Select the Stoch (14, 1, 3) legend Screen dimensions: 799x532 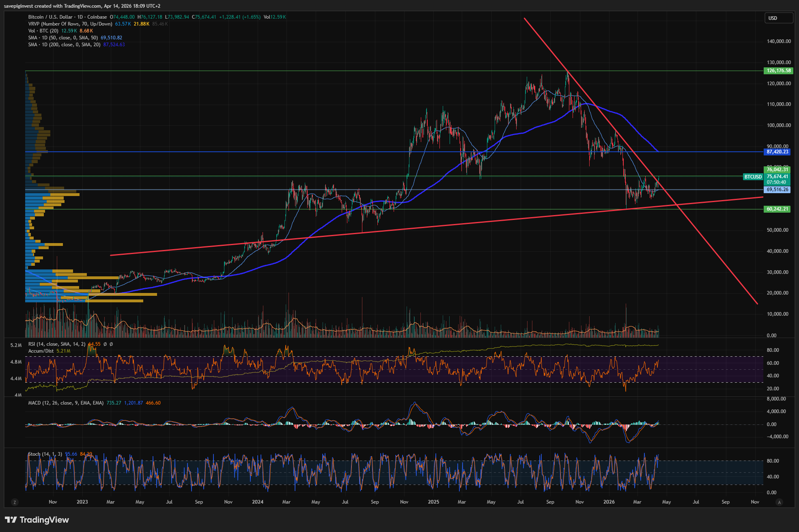pos(45,454)
